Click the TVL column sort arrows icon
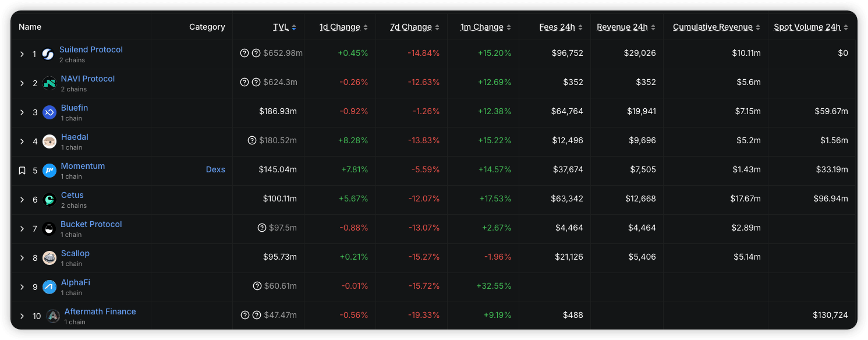The width and height of the screenshot is (868, 340). (x=294, y=27)
